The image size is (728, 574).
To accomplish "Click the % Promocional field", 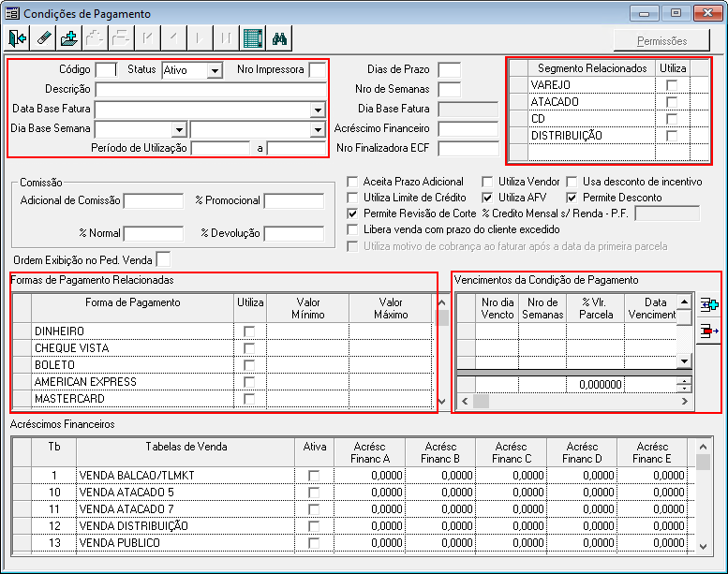I will (294, 201).
